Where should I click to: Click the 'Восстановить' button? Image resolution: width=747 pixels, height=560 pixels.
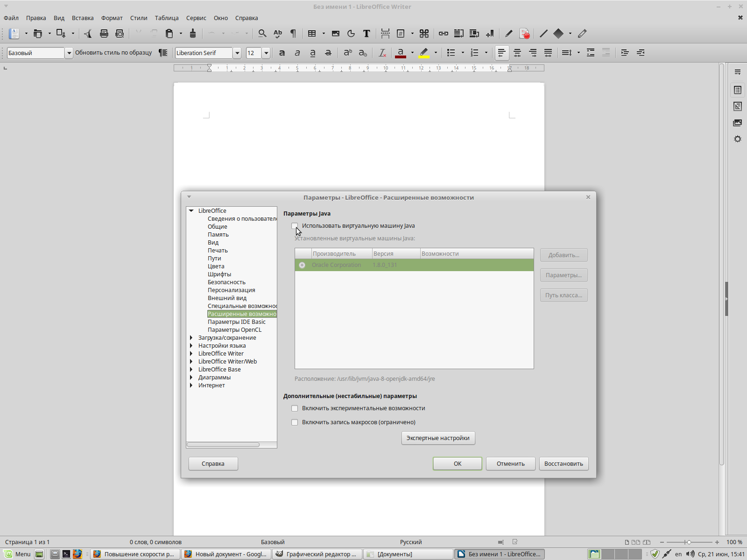tap(564, 464)
